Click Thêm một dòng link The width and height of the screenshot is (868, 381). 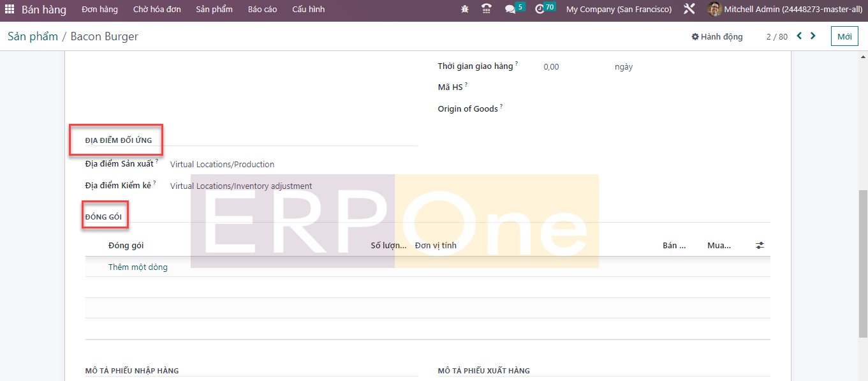coord(138,267)
